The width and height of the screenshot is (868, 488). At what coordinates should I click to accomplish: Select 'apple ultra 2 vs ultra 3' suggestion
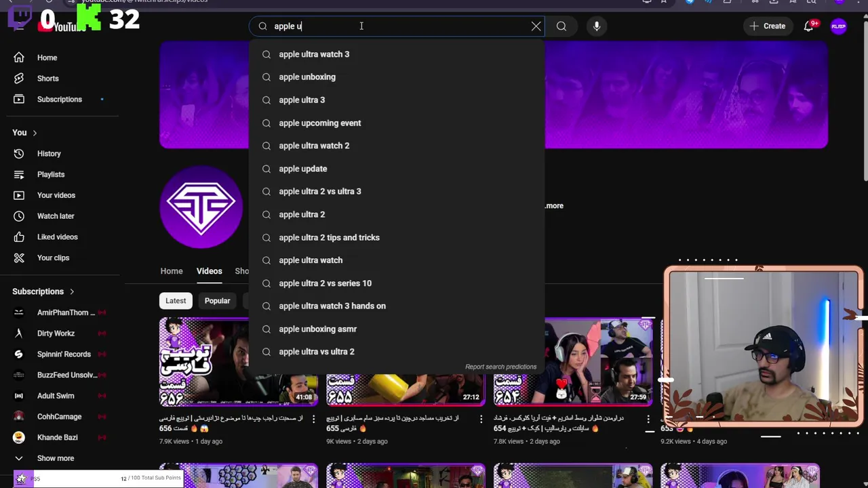(x=397, y=192)
